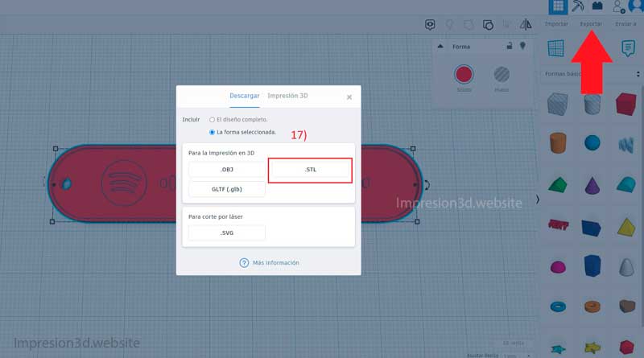Select the Descargar tab

(245, 96)
